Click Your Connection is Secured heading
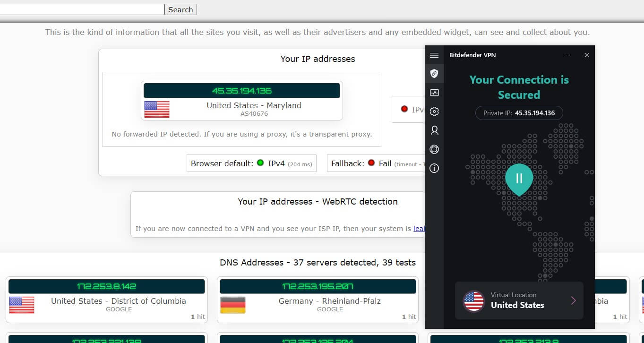The height and width of the screenshot is (343, 644). [519, 87]
